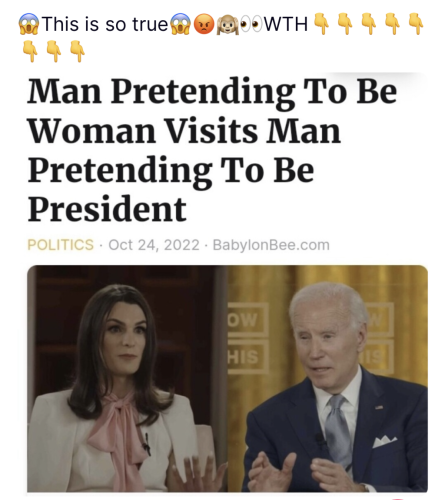
Task: Click the angry red face emoji
Action: [204, 24]
